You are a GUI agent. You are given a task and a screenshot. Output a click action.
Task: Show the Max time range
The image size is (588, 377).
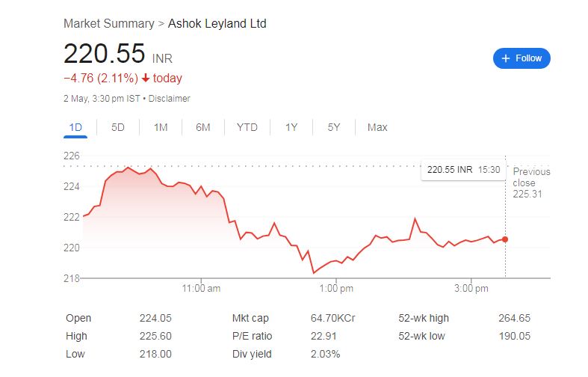click(x=377, y=127)
